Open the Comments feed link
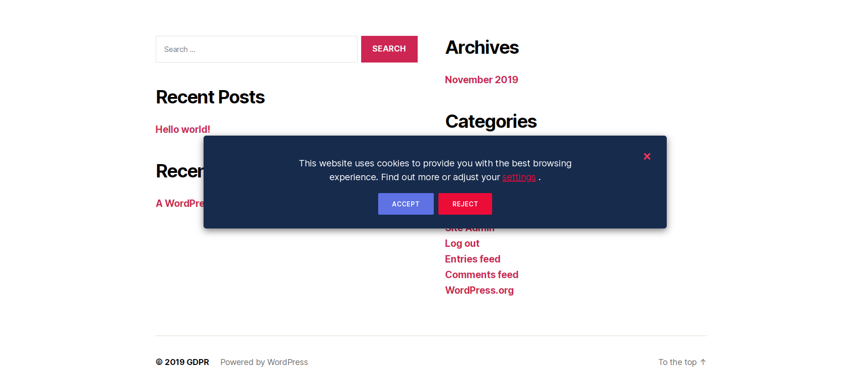Screen dimensions: 868x382 tap(482, 275)
